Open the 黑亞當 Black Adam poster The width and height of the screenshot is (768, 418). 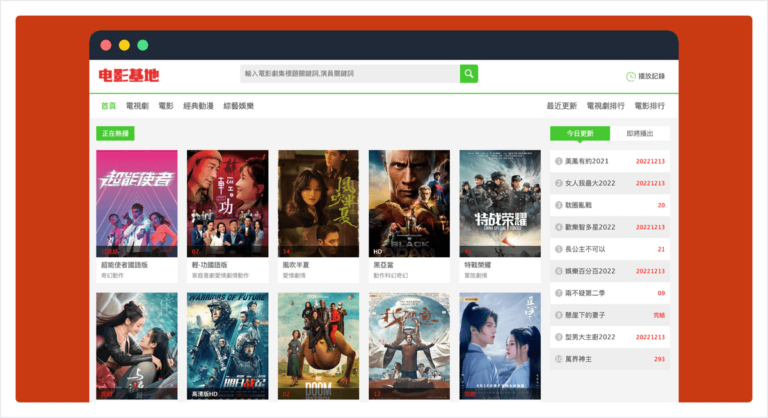pyautogui.click(x=409, y=203)
